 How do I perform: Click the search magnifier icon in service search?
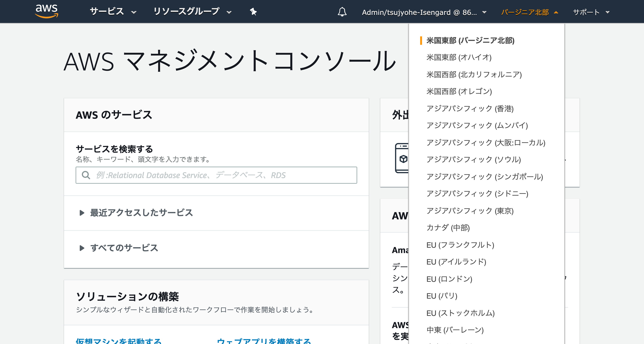tap(86, 175)
